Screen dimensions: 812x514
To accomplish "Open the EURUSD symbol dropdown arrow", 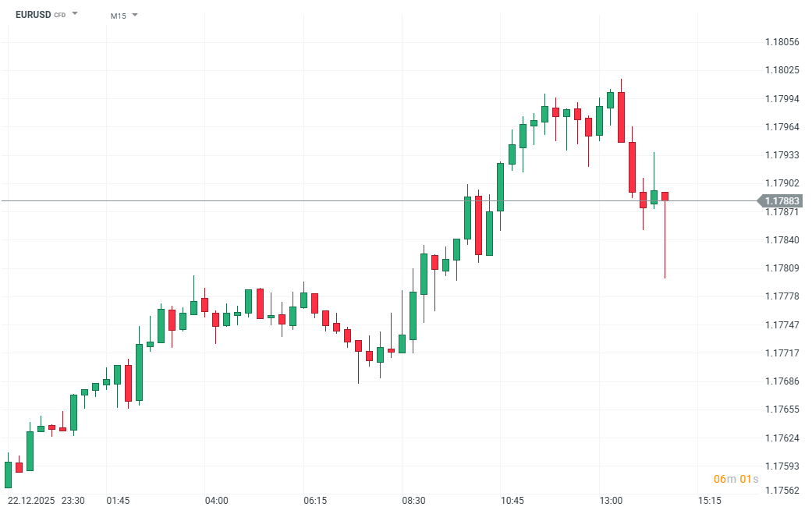I will 75,14.
